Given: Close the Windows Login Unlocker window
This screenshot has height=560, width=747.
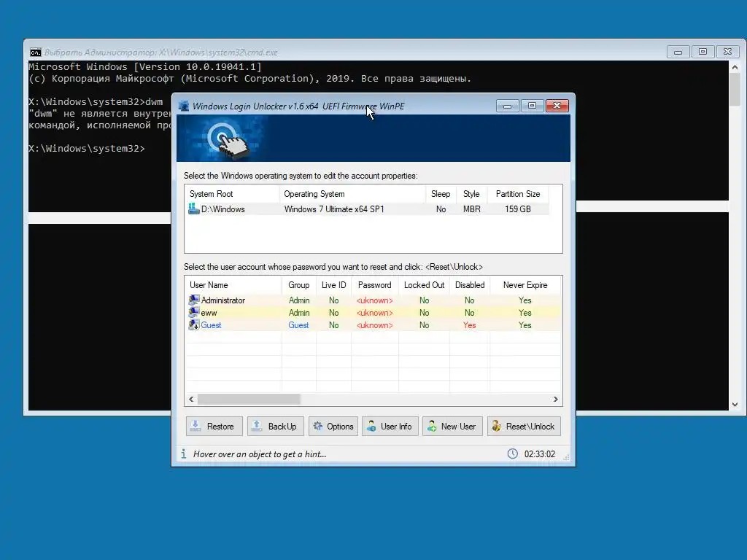Looking at the screenshot, I should click(x=557, y=106).
